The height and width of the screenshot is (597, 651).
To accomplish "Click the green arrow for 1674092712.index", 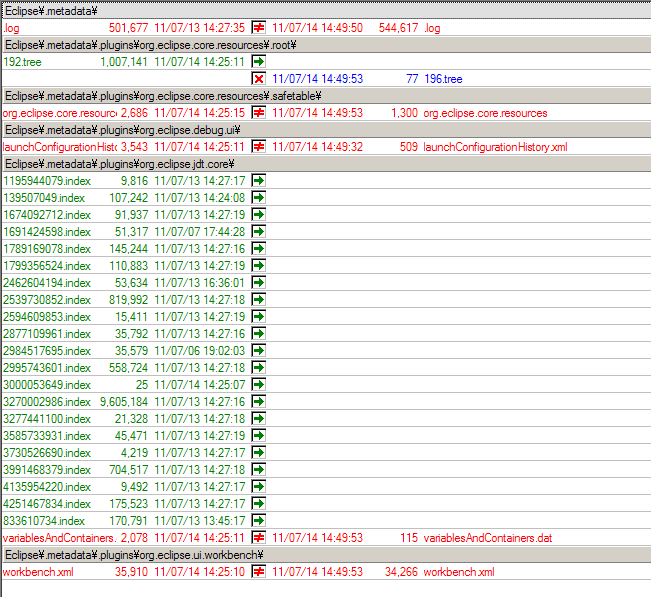I will (259, 215).
